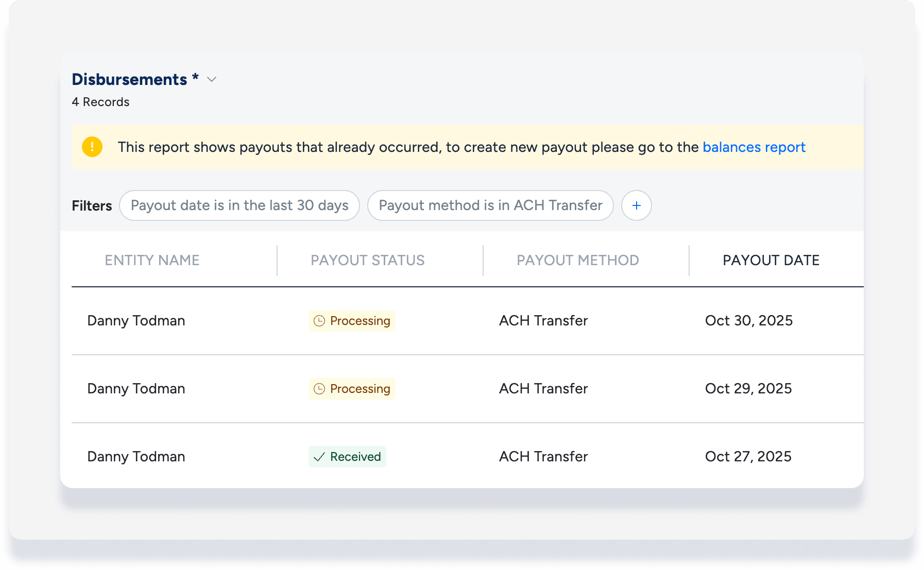Edit the Payout method ACH Transfer filter
This screenshot has width=924, height=570.
click(x=490, y=205)
